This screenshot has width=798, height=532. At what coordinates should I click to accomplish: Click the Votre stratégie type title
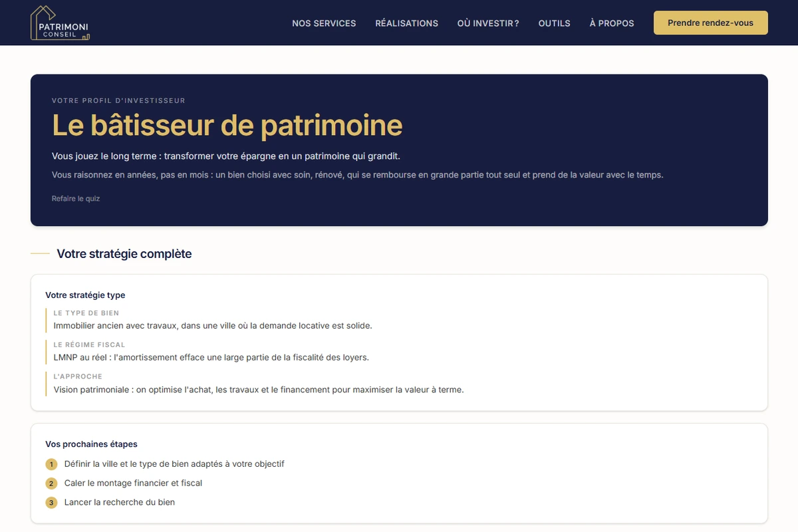click(85, 295)
